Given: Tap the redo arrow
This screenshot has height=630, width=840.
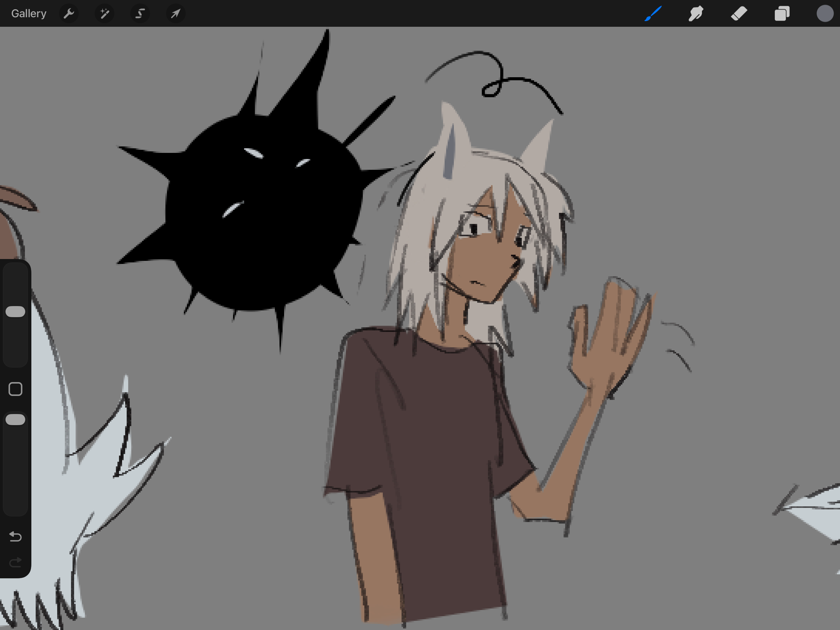Looking at the screenshot, I should tap(15, 562).
